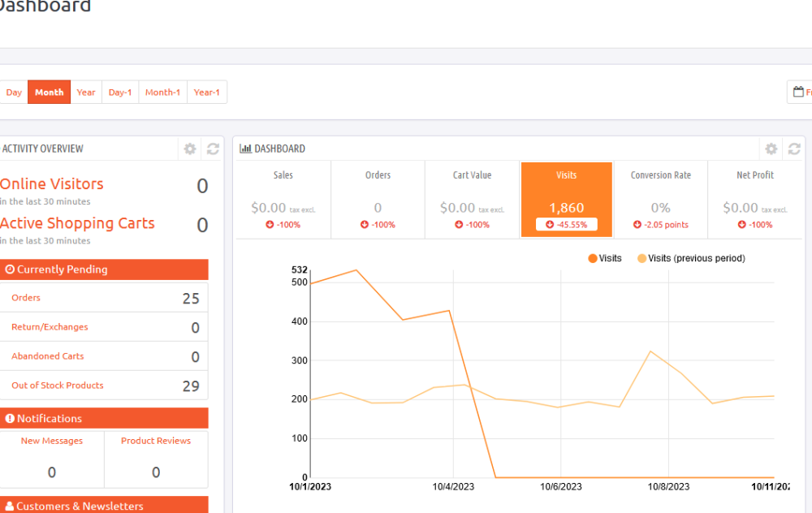Open the Abandoned Carts link
This screenshot has height=513, width=812.
[x=48, y=356]
